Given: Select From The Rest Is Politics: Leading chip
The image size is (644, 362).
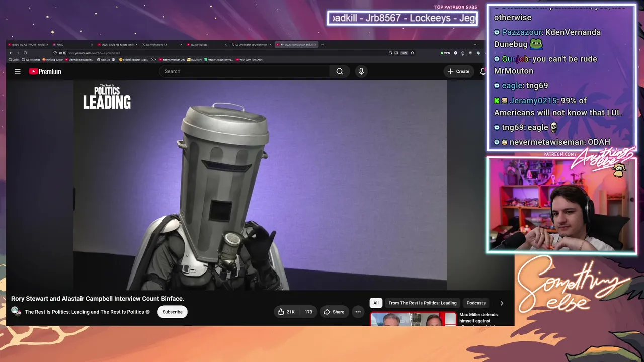Looking at the screenshot, I should tap(423, 303).
